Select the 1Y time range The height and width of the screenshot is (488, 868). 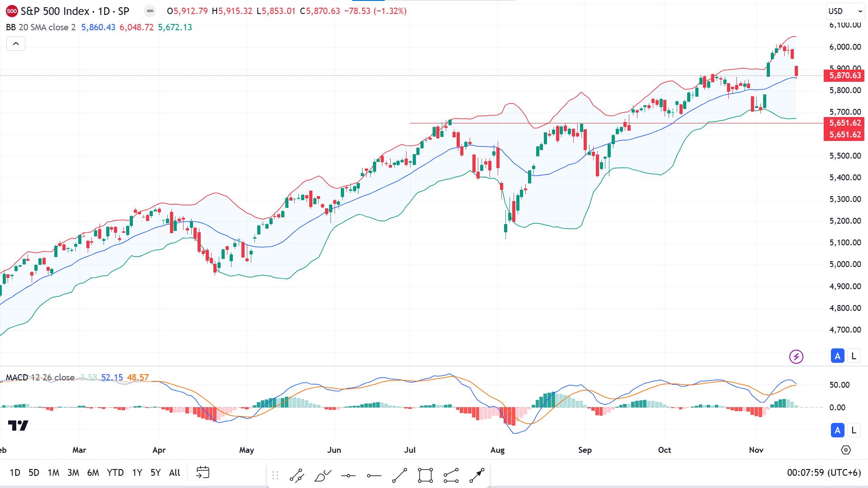[x=137, y=473]
